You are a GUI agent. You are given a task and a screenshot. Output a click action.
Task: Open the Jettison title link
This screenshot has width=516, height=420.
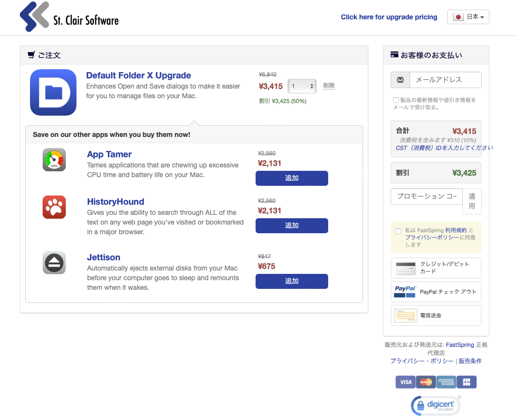(104, 257)
